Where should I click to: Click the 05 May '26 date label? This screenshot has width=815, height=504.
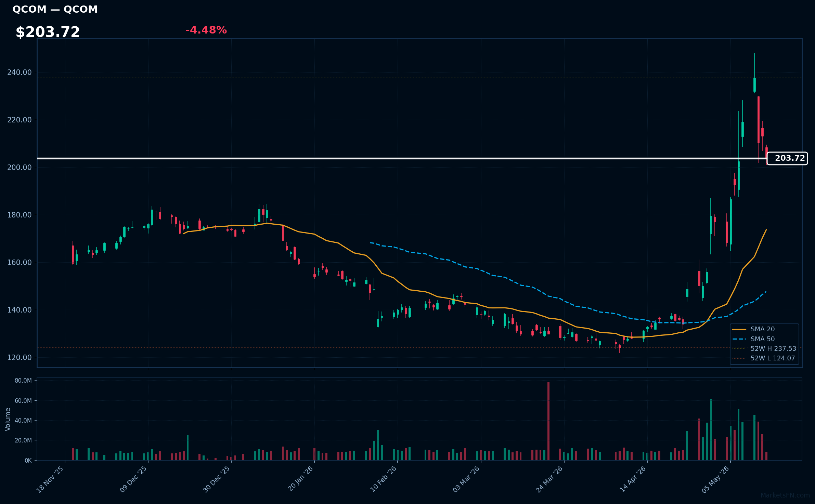pyautogui.click(x=716, y=479)
